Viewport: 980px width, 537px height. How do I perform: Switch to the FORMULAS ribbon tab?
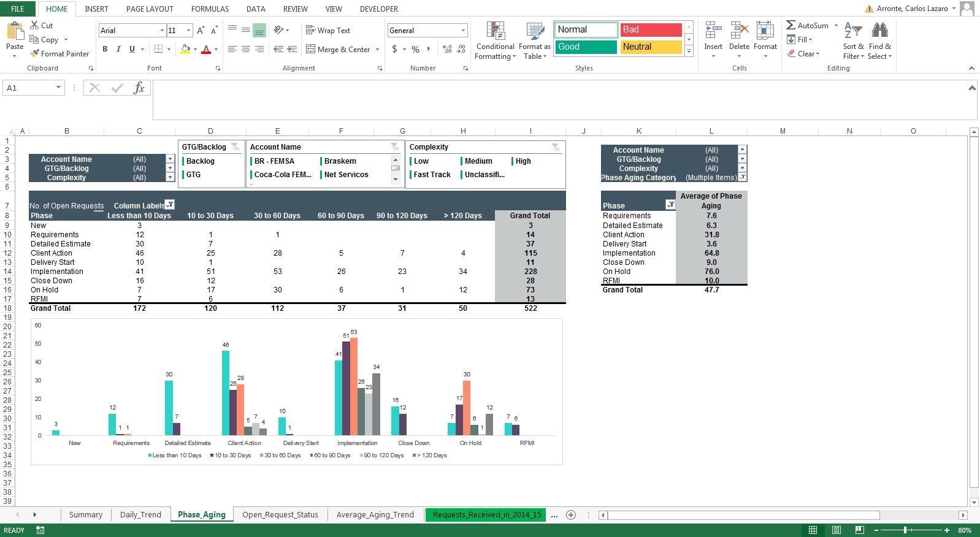point(210,9)
